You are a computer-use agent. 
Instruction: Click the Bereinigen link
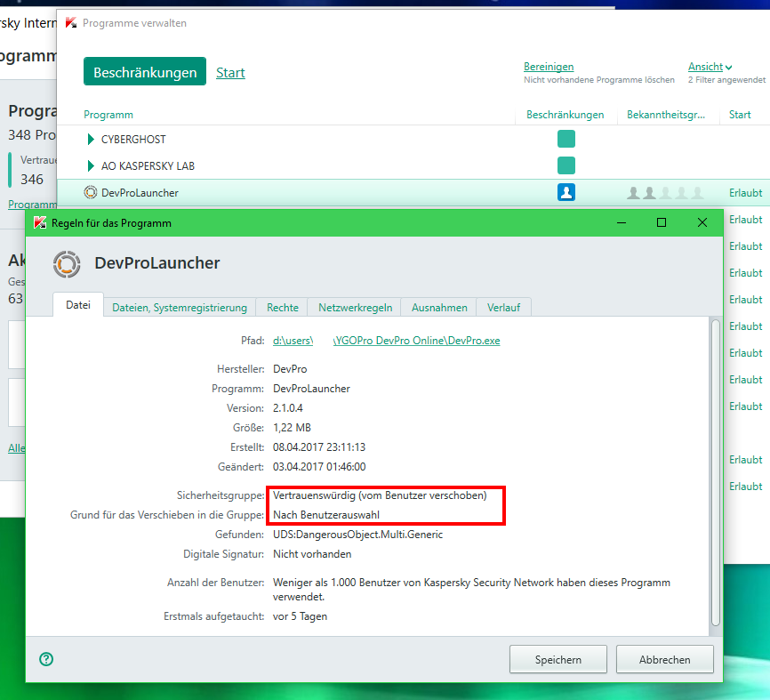(x=549, y=67)
